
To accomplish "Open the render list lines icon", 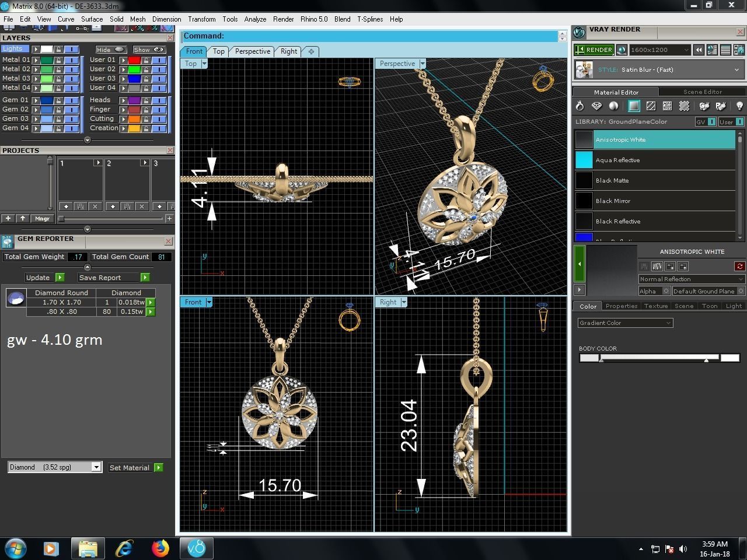I will [726, 50].
